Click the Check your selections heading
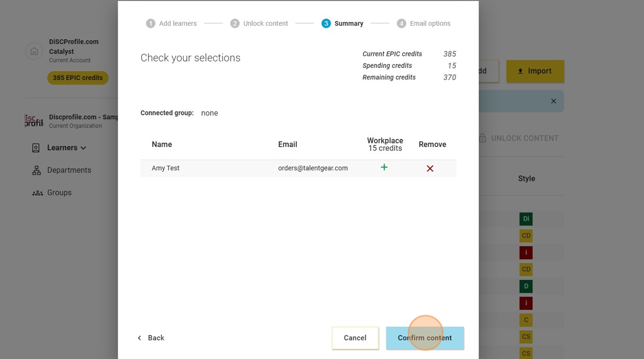This screenshot has width=644, height=359. (190, 58)
